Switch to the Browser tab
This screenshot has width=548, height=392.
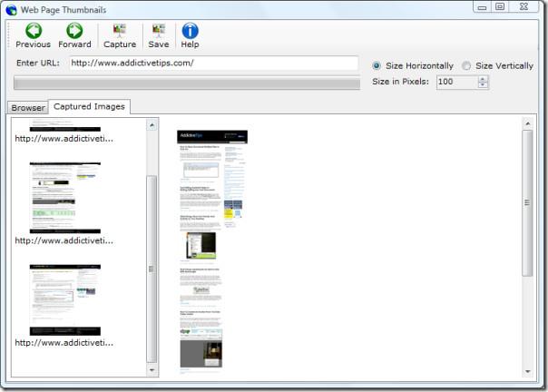tap(28, 107)
